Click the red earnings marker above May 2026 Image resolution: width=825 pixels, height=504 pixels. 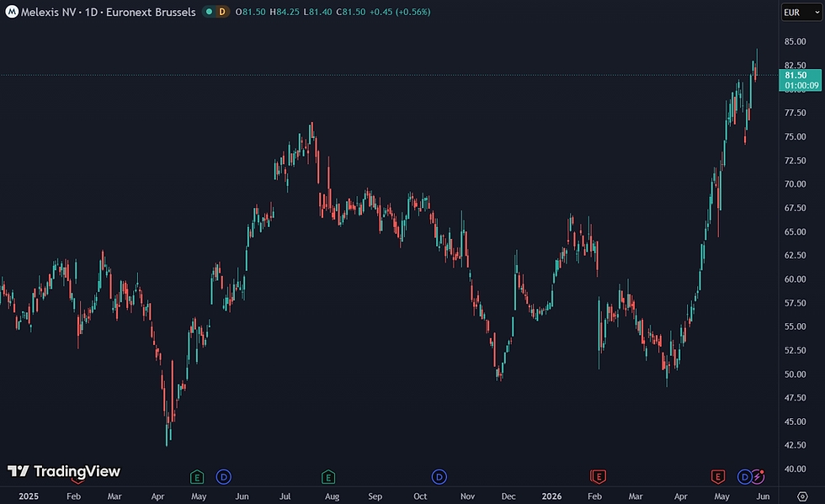tap(717, 477)
